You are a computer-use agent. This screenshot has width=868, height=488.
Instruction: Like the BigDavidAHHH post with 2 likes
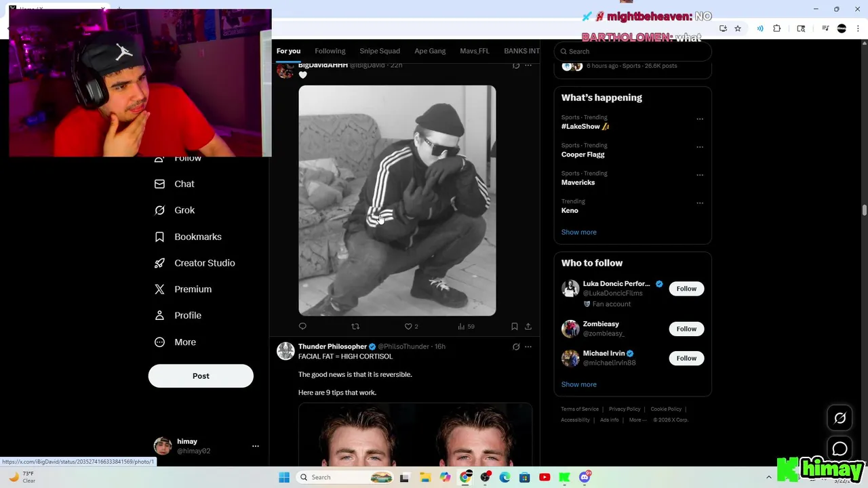click(411, 327)
